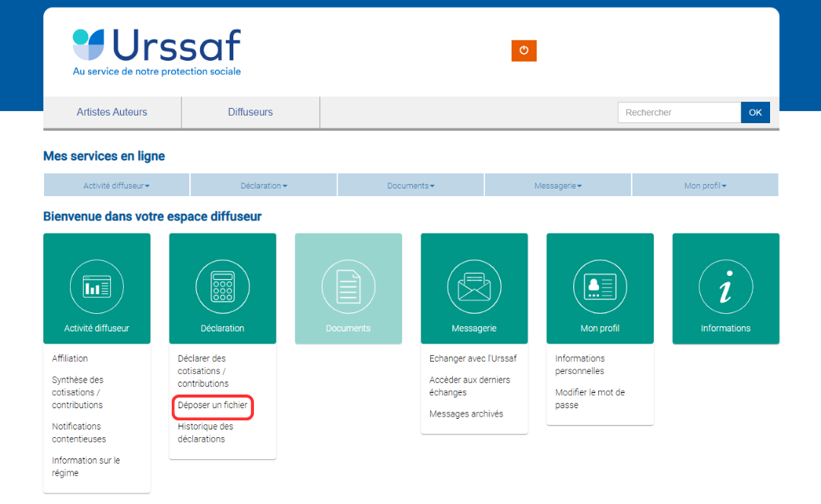This screenshot has width=821, height=504.
Task: Click the 'Mes services en ligne' heading
Action: coord(104,156)
